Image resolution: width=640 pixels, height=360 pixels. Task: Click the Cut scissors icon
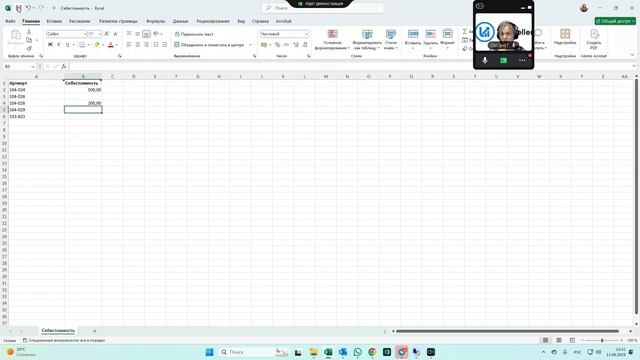coord(29,32)
